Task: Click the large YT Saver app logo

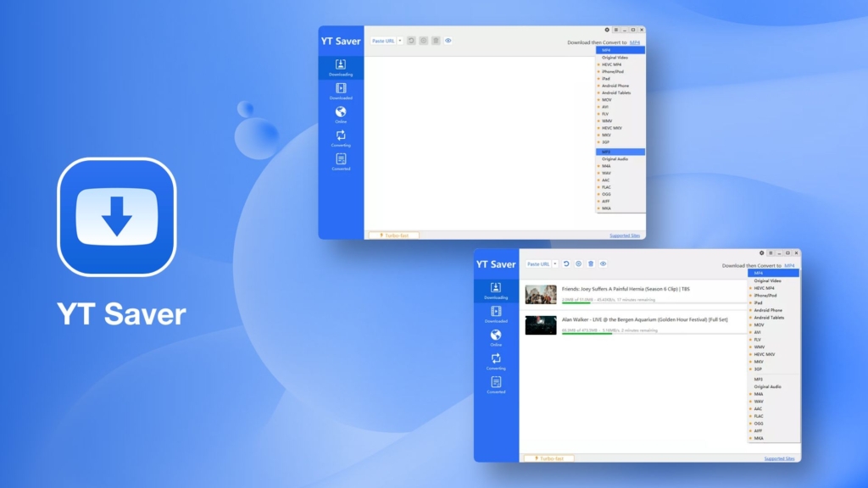Action: (117, 217)
